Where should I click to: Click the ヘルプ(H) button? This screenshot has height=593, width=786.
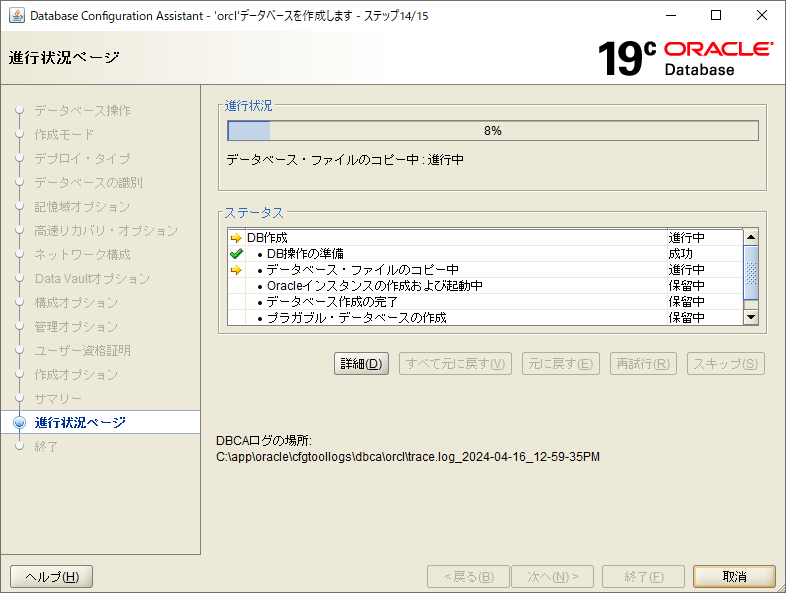click(52, 576)
